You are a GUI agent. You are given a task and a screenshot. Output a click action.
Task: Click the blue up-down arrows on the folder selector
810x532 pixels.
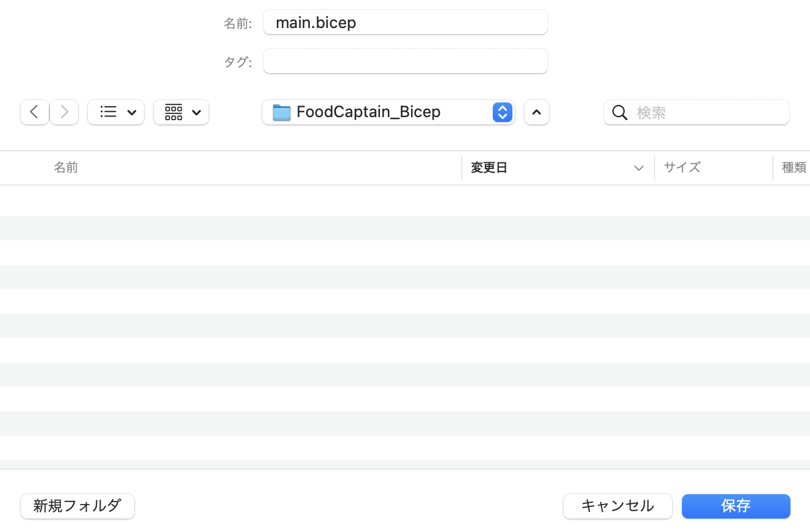[502, 112]
